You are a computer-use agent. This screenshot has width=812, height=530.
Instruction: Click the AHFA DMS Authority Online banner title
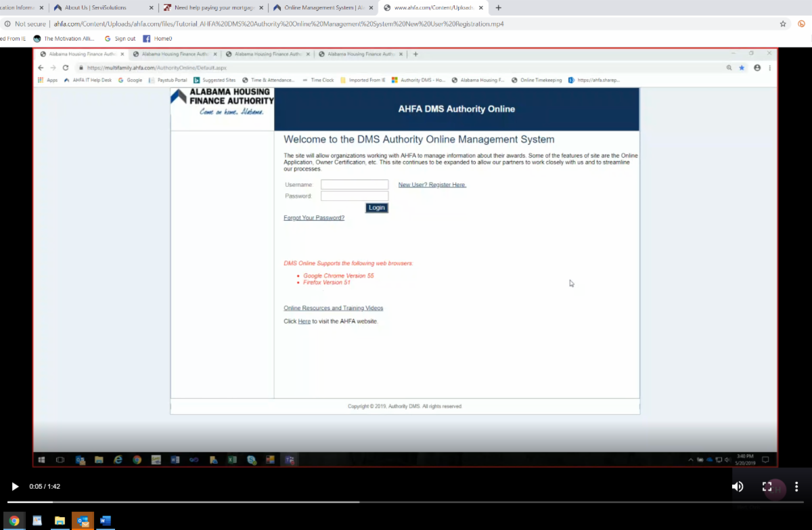(457, 109)
